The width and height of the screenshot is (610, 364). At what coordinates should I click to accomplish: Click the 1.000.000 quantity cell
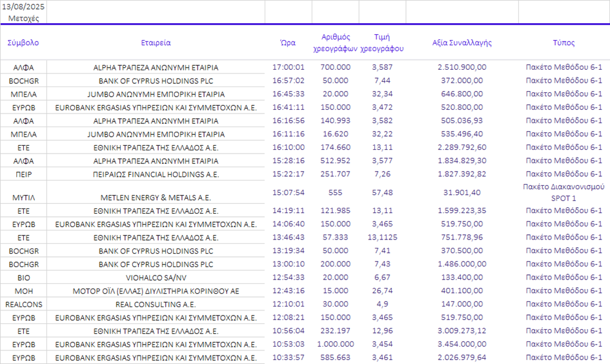tap(336, 344)
